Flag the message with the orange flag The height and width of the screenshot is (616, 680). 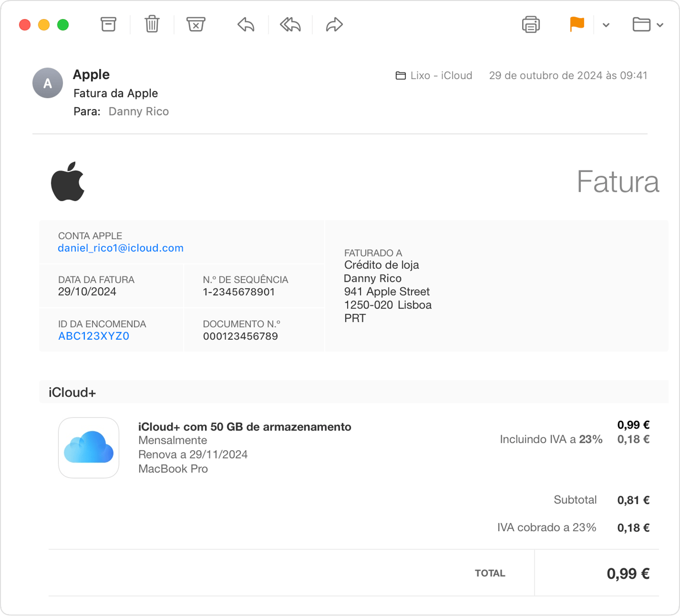pyautogui.click(x=577, y=24)
